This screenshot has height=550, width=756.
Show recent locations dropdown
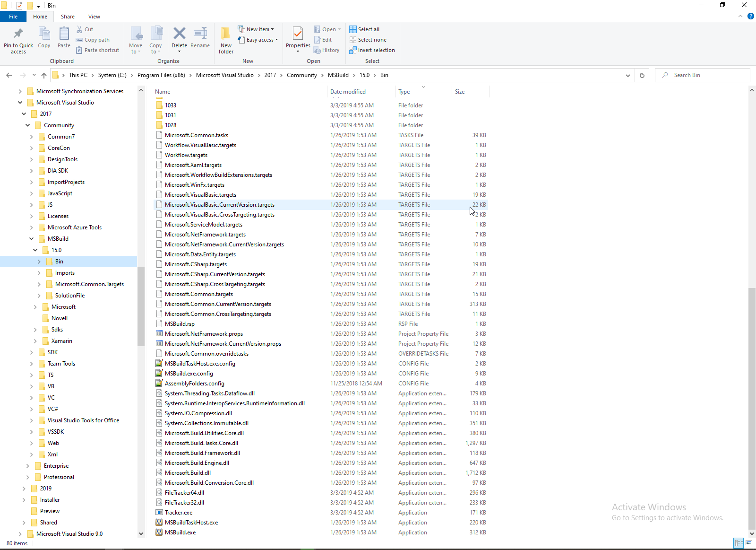coord(34,75)
